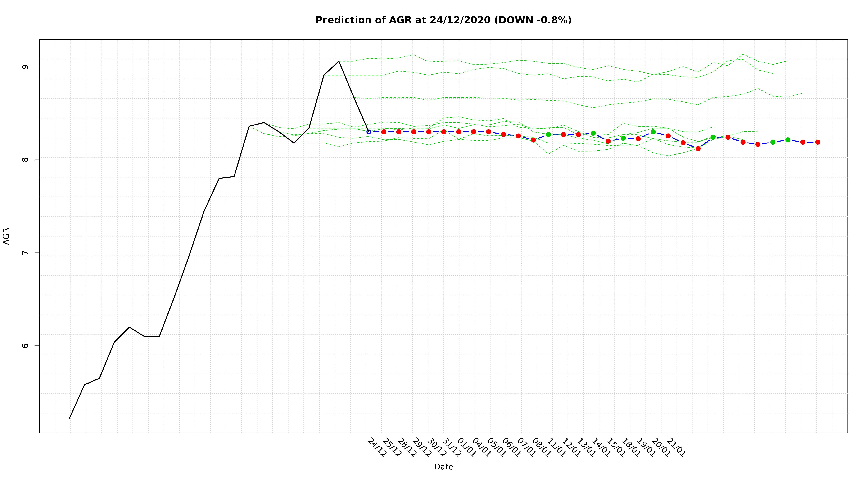Click the peak of the black price line
868x482 pixels.
pos(339,61)
